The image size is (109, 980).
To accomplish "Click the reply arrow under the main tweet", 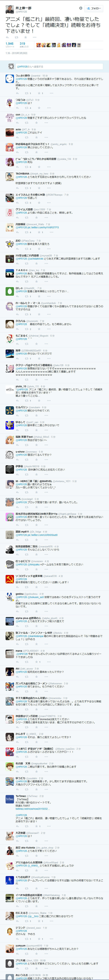I will 7,37.
